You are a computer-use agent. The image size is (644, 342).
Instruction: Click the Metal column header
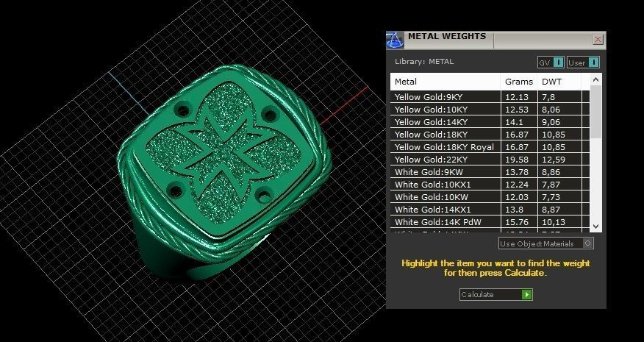[x=446, y=82]
